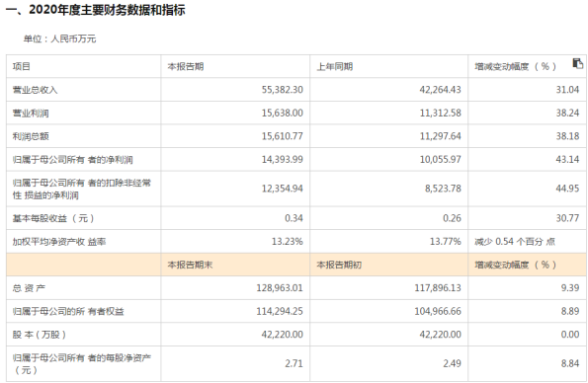This screenshot has width=588, height=383.
Task: Click the change value 31.04
Action: [x=568, y=90]
